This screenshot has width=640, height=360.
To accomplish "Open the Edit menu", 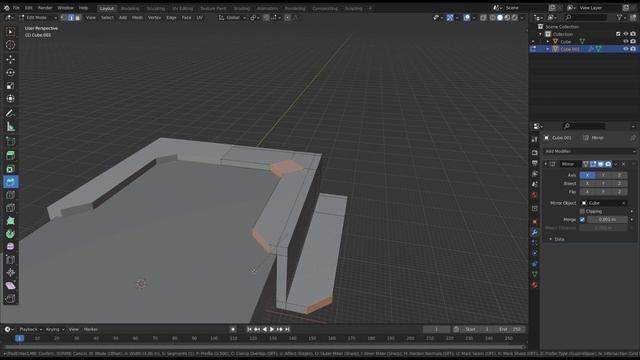I will tap(29, 8).
